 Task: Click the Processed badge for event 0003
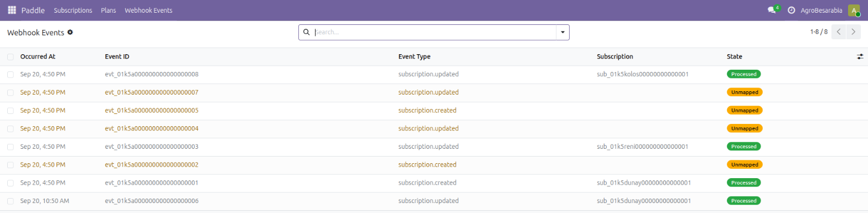743,147
